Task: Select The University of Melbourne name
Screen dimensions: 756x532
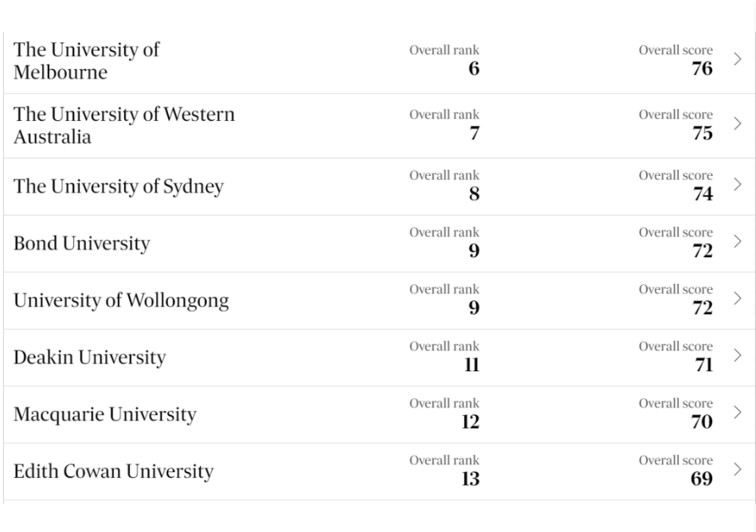Action: point(86,61)
